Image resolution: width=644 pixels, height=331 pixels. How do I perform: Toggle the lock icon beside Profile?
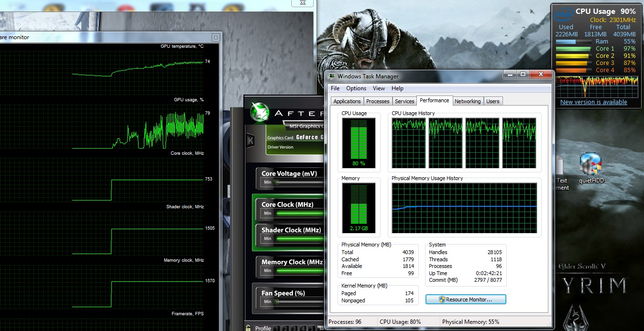(x=249, y=328)
